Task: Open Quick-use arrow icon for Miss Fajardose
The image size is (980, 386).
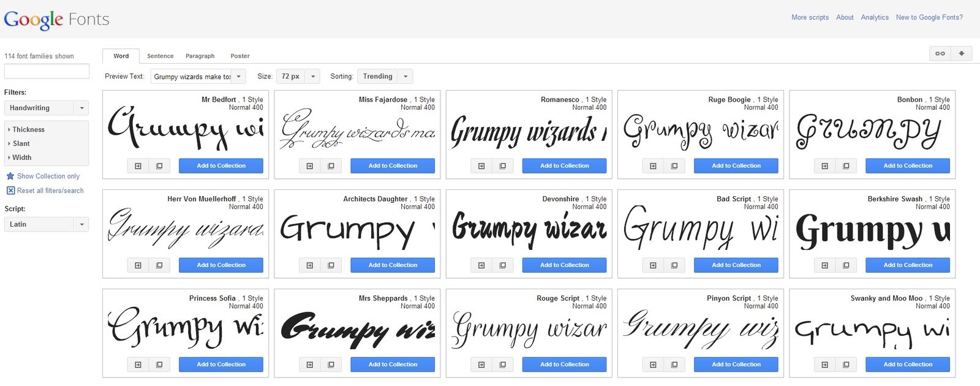Action: click(310, 166)
